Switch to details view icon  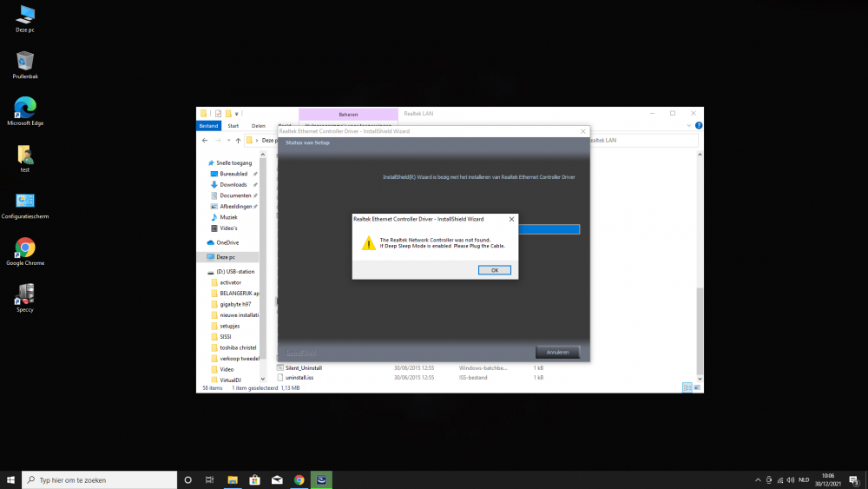coord(687,387)
